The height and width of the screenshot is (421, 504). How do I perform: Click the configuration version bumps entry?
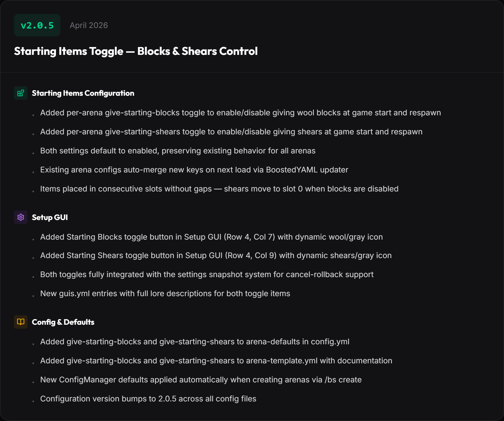(148, 399)
